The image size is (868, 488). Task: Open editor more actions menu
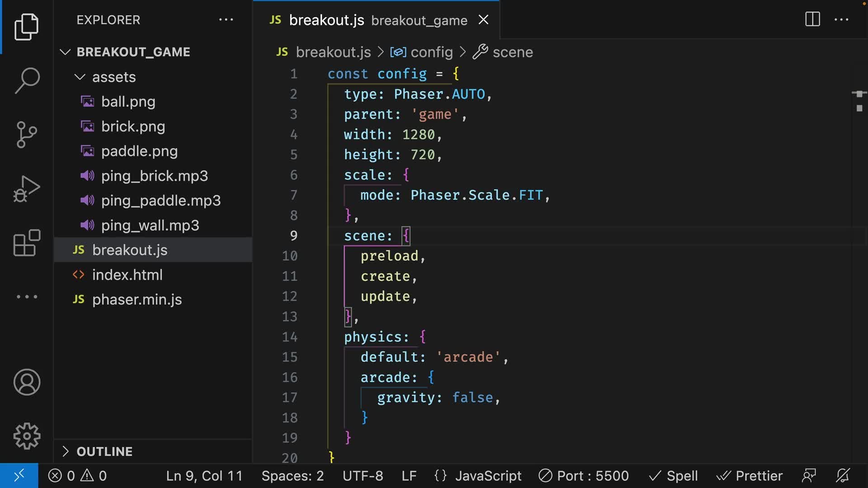coord(841,20)
